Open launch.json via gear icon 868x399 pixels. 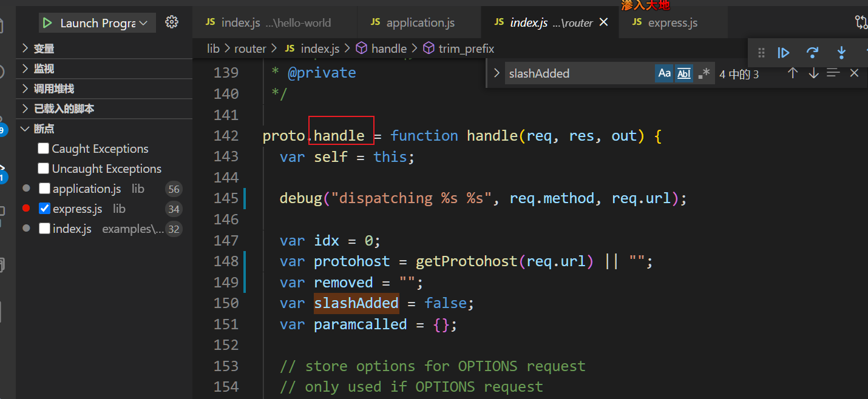172,22
